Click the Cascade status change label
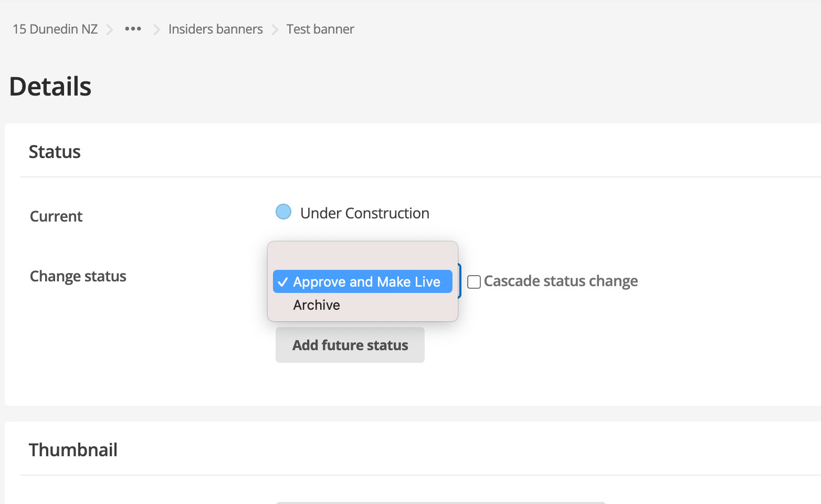The height and width of the screenshot is (504, 821). click(561, 281)
